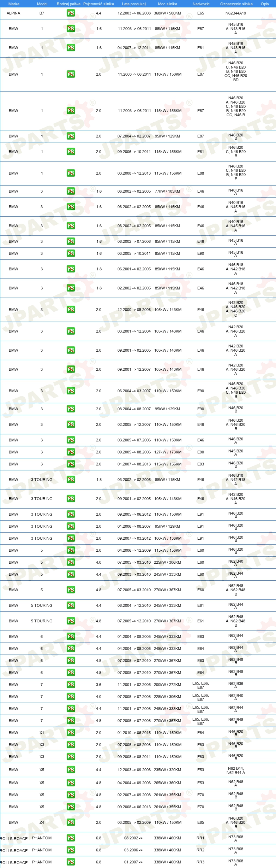The width and height of the screenshot is (276, 868).
Task: Select the power value 200kW / 272KM
Action: [x=168, y=685]
